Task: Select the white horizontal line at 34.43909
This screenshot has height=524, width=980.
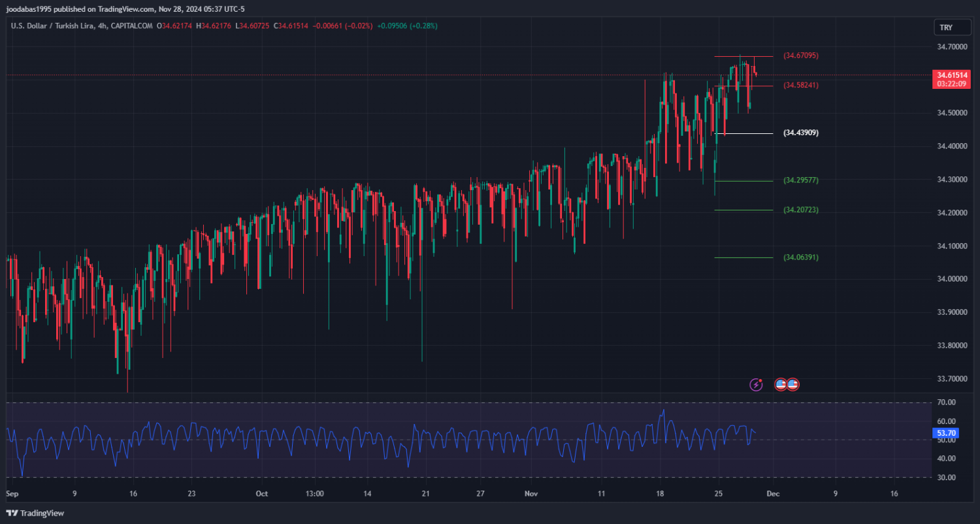Action: [x=743, y=133]
